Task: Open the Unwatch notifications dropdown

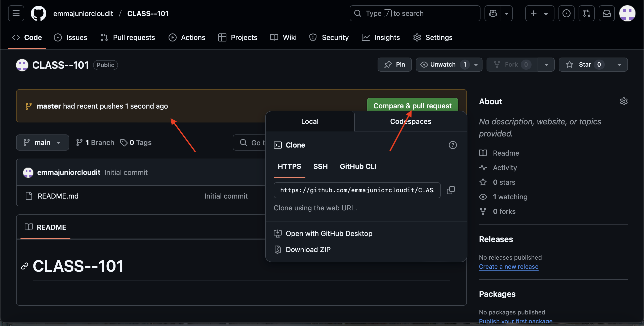Action: click(449, 65)
